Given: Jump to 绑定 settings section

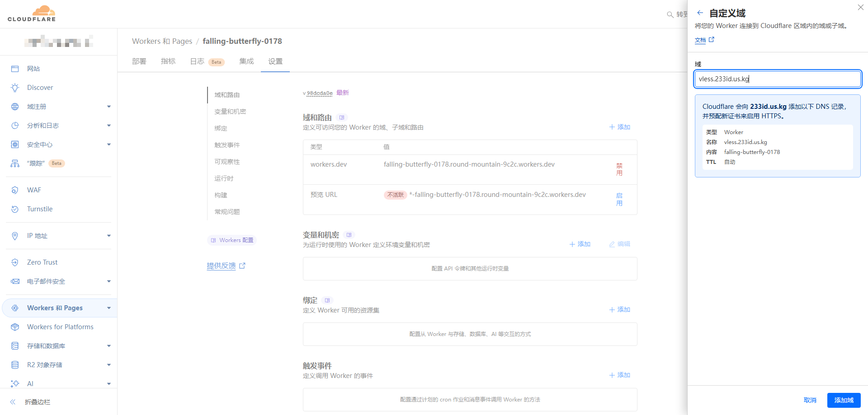Looking at the screenshot, I should point(221,128).
